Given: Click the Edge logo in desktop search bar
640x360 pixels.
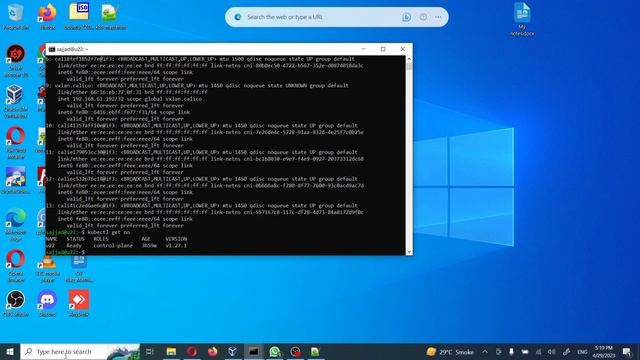Looking at the screenshot, I should [x=238, y=17].
